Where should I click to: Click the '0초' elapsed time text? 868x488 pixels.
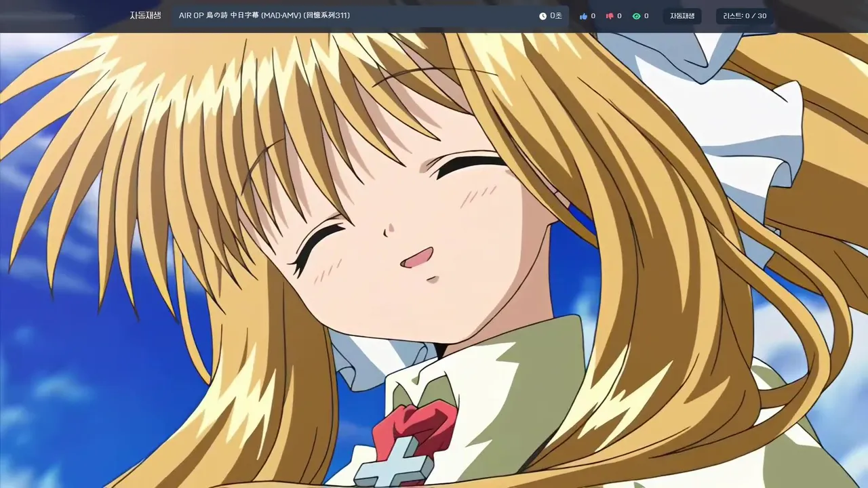point(556,16)
